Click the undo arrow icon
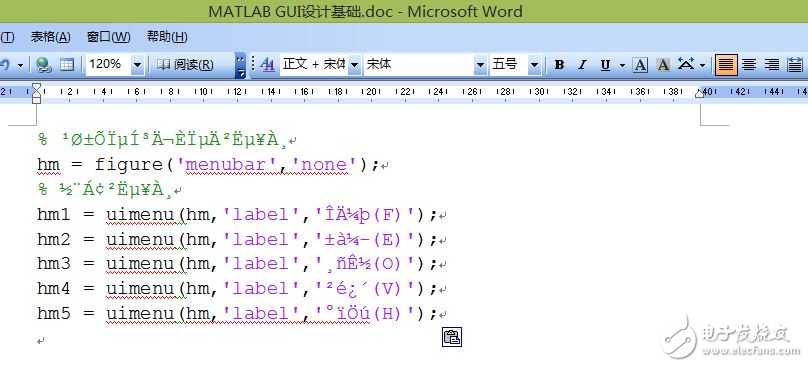The width and height of the screenshot is (808, 367). tap(5, 65)
